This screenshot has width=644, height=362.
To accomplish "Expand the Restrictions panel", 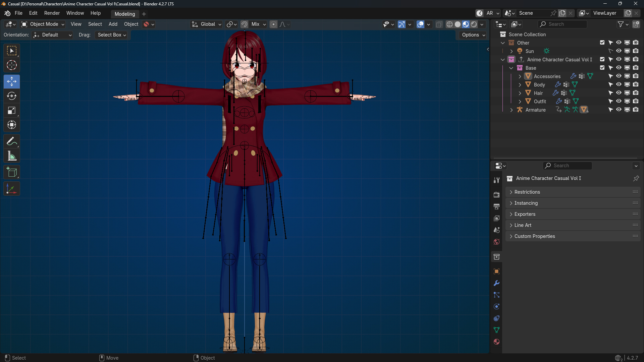I will tap(573, 192).
